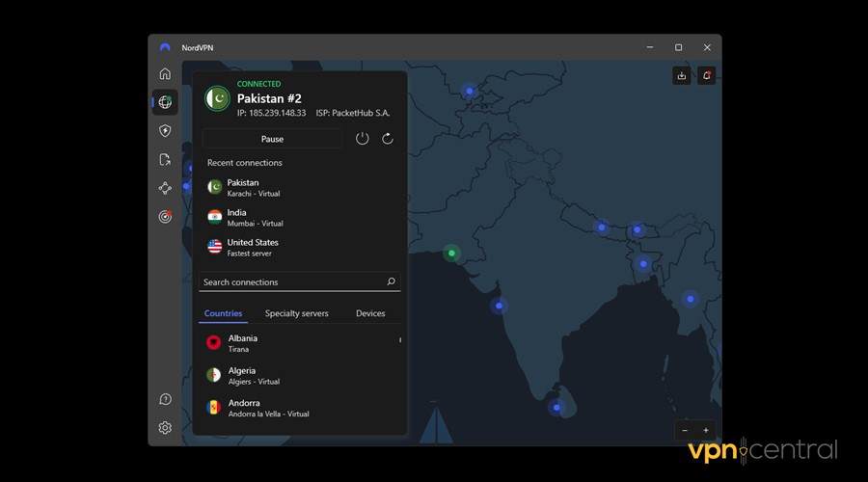Click the Mumbai server dot on map
The height and width of the screenshot is (482, 868).
499,306
